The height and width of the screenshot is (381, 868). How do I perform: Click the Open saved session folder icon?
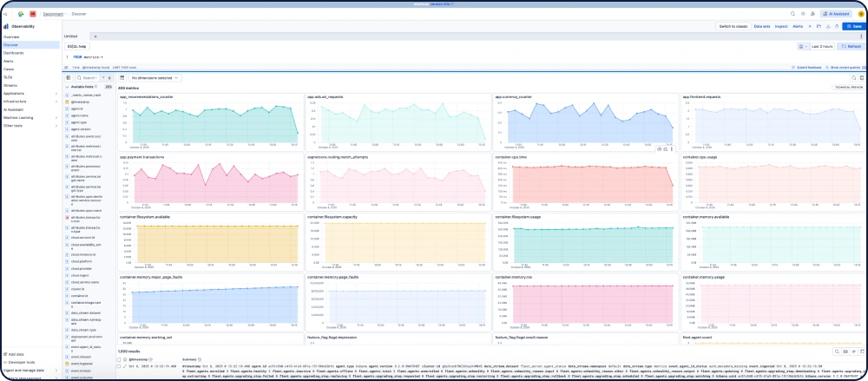click(x=818, y=27)
